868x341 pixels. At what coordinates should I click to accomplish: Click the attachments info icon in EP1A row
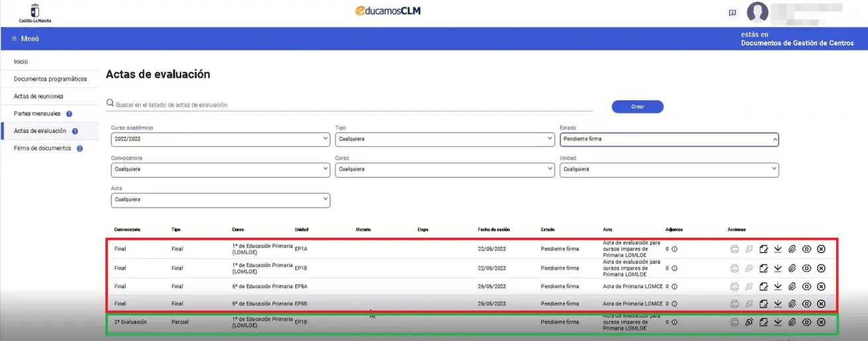pyautogui.click(x=674, y=249)
